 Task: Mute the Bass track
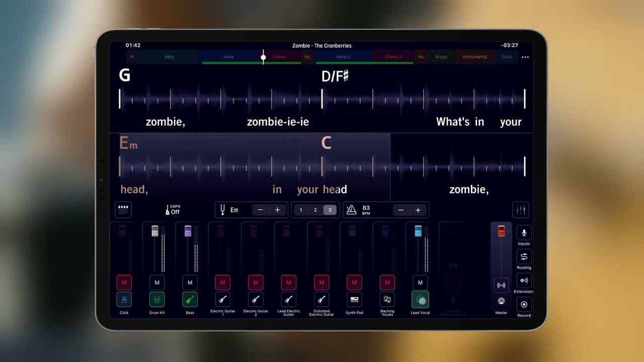[190, 283]
